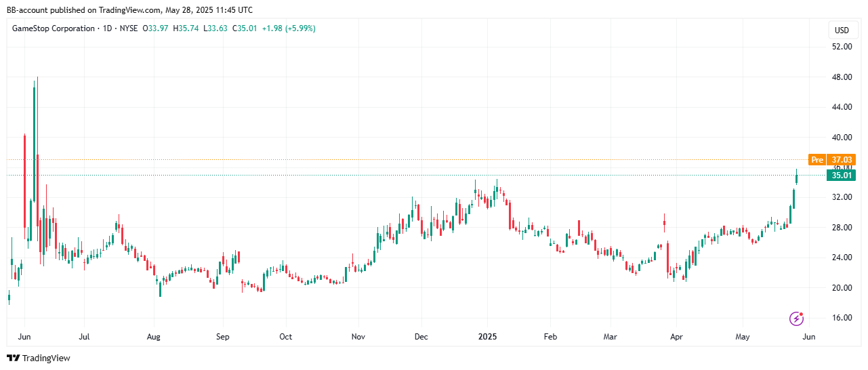Click the 52.00 price scale label
Viewport: 868px width, 370px height.
tap(842, 47)
